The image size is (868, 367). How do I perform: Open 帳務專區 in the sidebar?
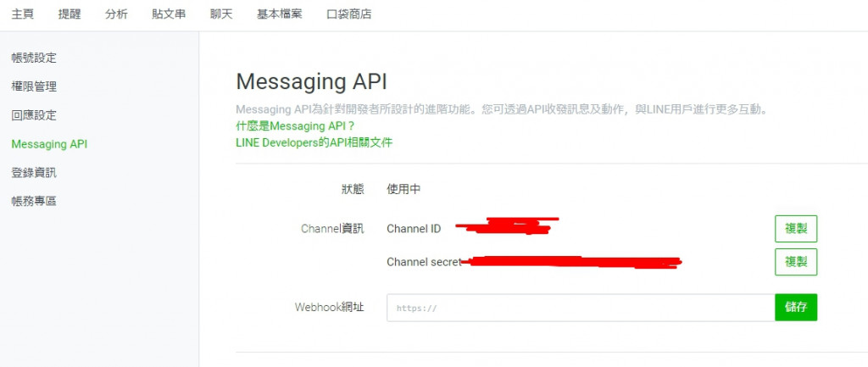coord(34,202)
